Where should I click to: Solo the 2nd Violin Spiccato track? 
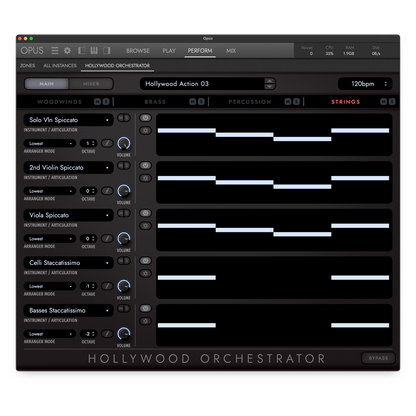pos(127,165)
